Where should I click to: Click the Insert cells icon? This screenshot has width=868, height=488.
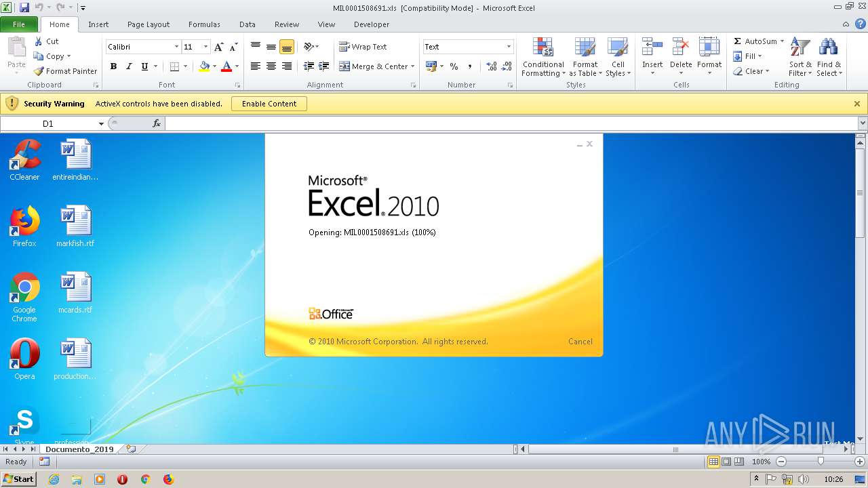(652, 47)
